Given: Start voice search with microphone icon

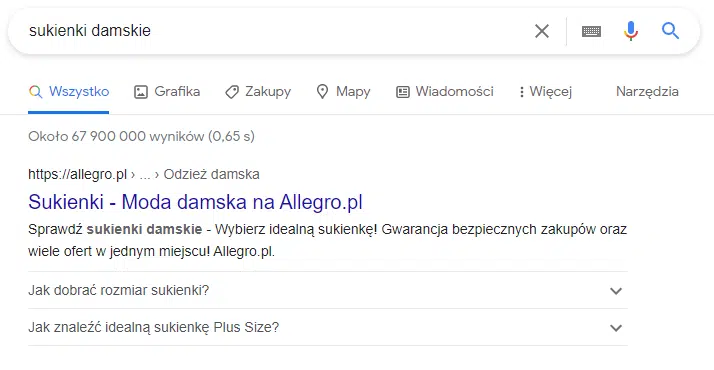Looking at the screenshot, I should coord(631,31).
